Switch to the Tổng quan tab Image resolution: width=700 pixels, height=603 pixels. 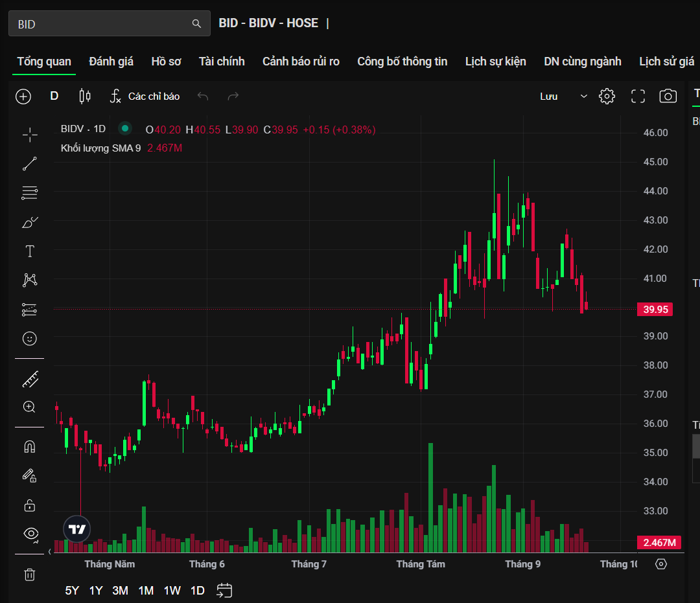point(44,62)
